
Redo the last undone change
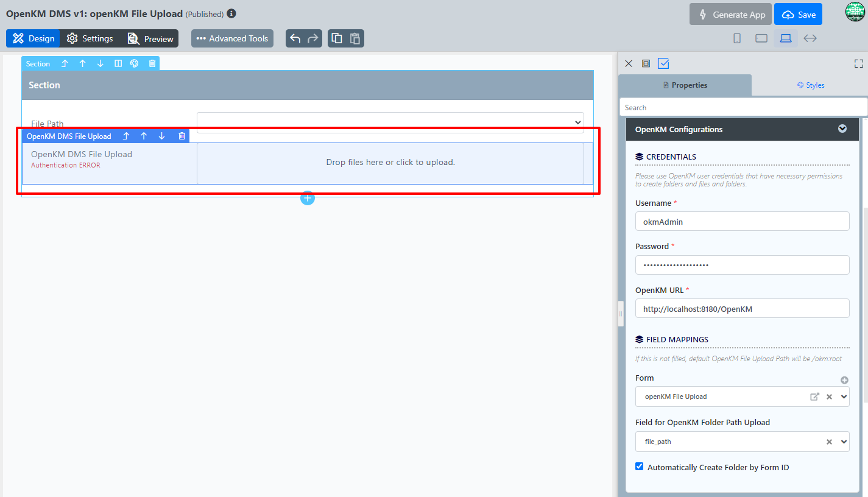[313, 38]
